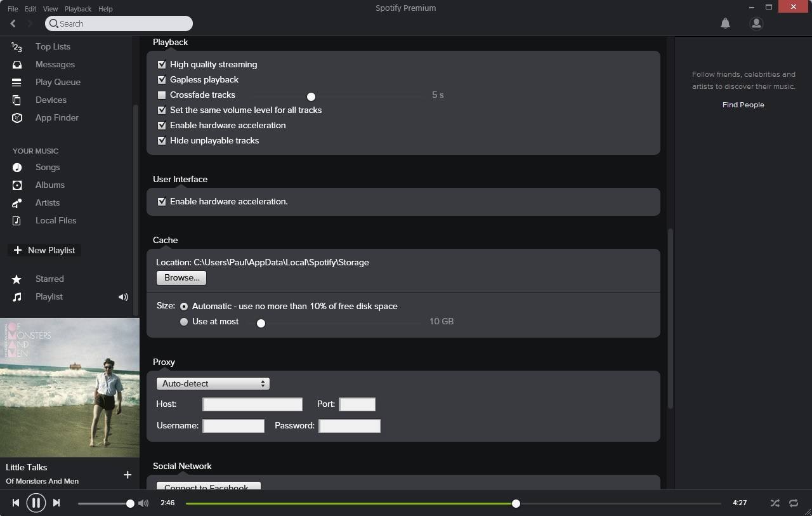This screenshot has width=812, height=516.
Task: Select Automatic cache size radio button
Action: pos(184,307)
